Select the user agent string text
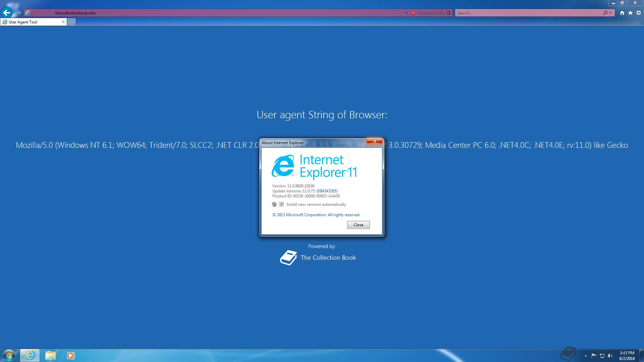The height and width of the screenshot is (362, 644). click(x=322, y=145)
